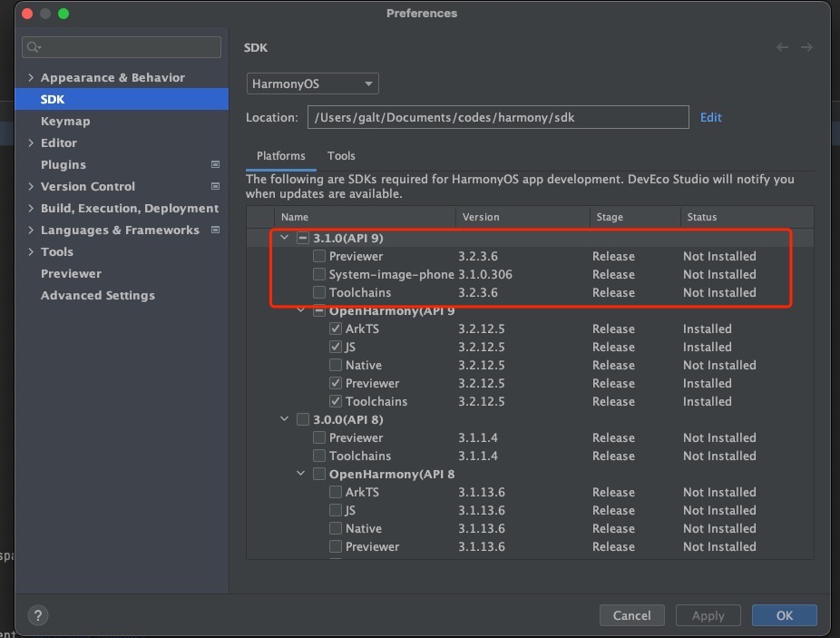840x638 pixels.
Task: Open Advanced Settings
Action: [x=97, y=296]
